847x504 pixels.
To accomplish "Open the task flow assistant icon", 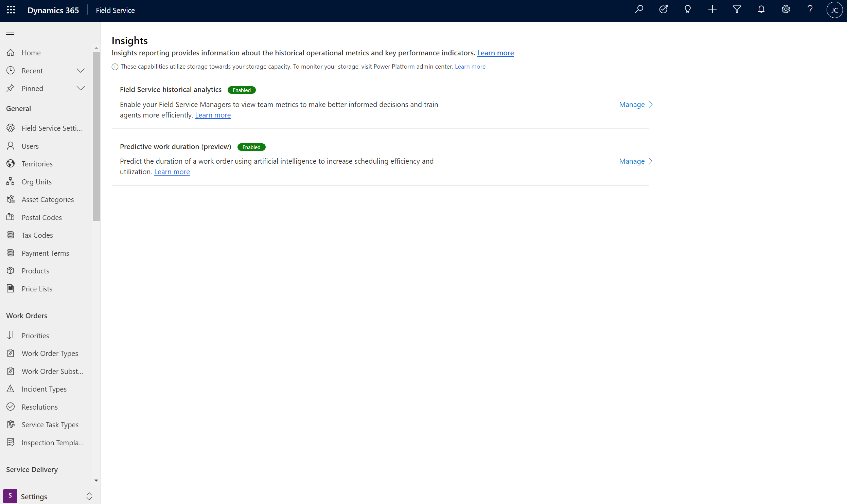I will (663, 10).
